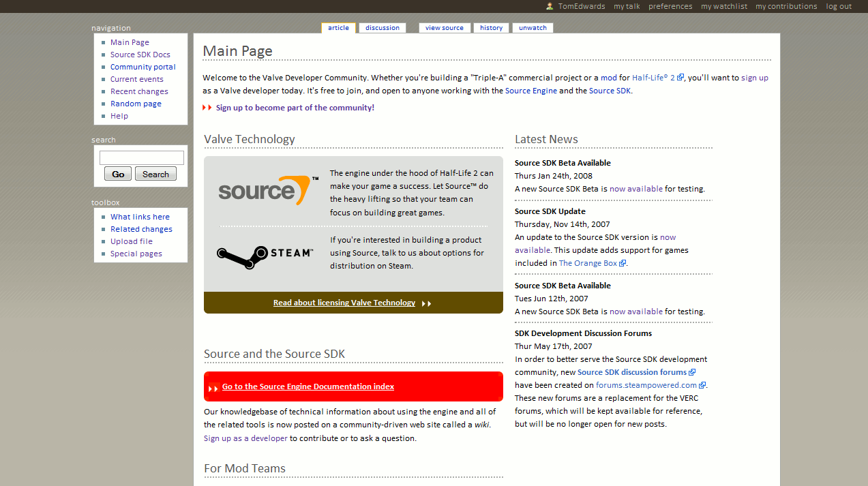Read about licensing Valve Technology
The image size is (868, 486).
[x=344, y=303]
